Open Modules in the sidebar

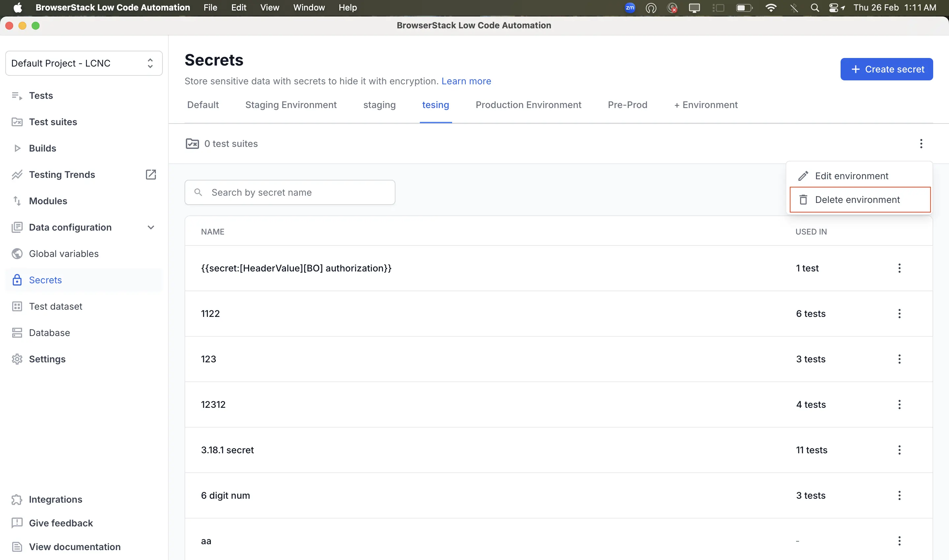(48, 201)
